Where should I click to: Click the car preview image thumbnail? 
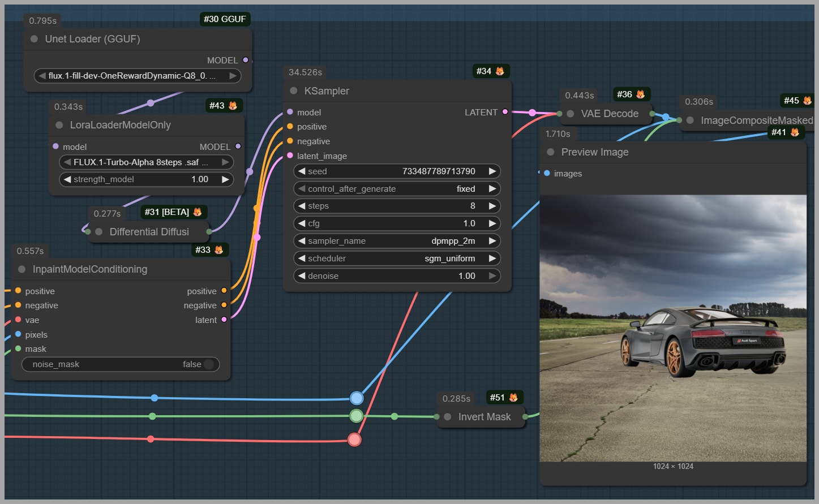[x=672, y=328]
